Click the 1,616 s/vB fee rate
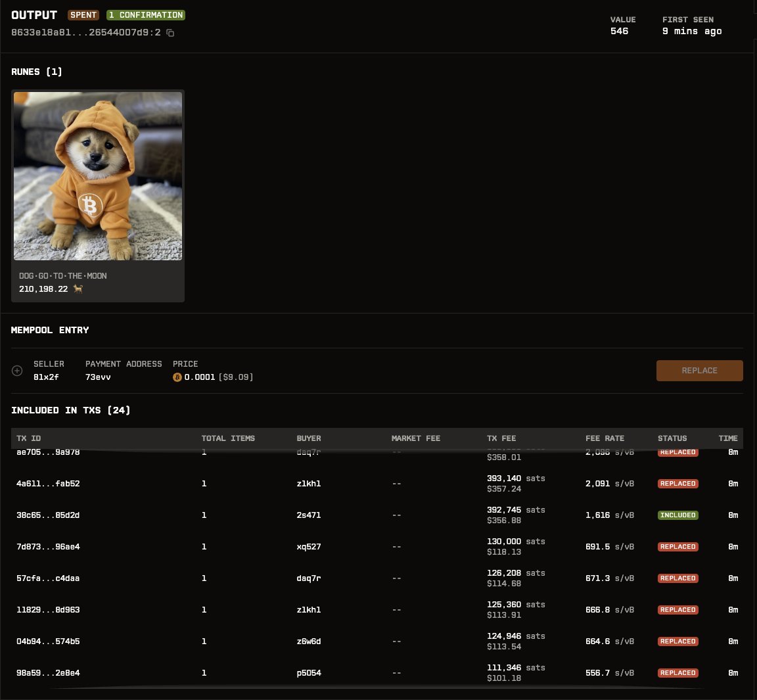The width and height of the screenshot is (757, 700). click(610, 515)
